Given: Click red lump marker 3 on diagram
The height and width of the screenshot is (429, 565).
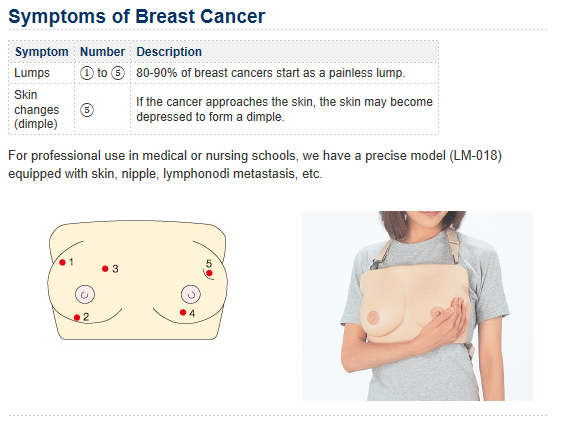Looking at the screenshot, I should 105,269.
